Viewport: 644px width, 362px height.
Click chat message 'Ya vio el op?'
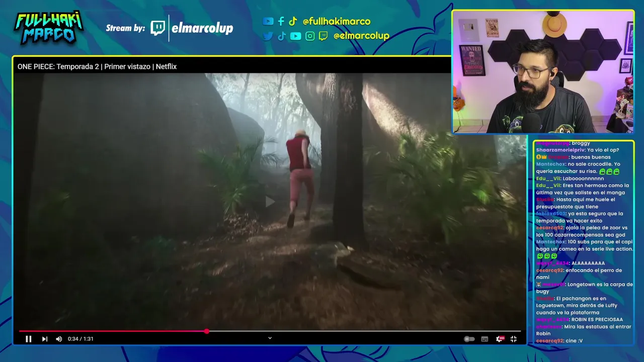click(x=603, y=150)
